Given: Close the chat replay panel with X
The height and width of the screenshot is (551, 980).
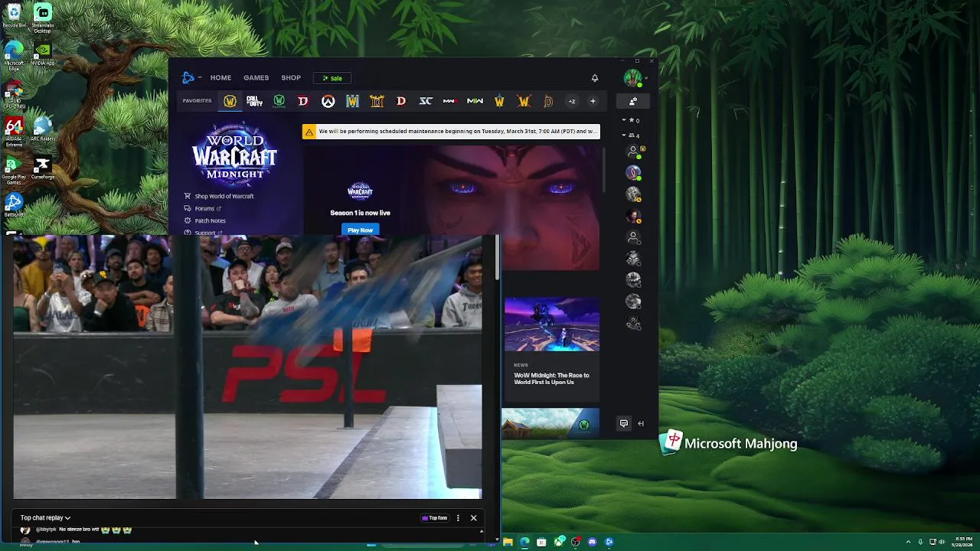Looking at the screenshot, I should click(473, 518).
